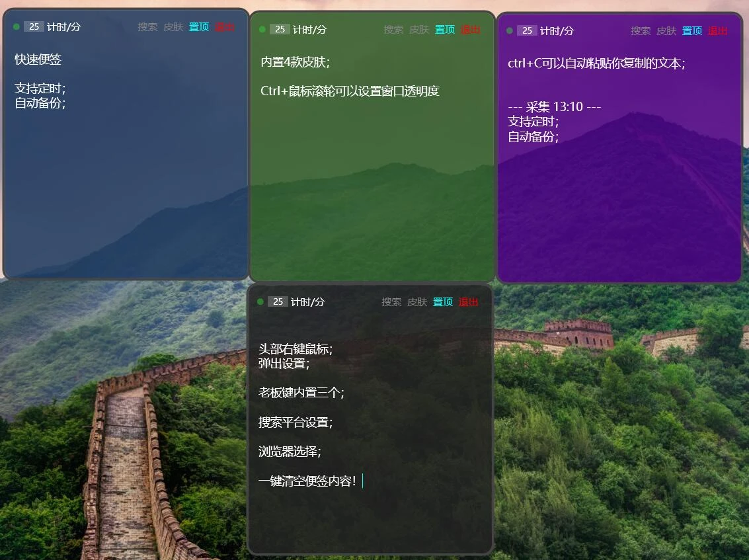Click 退出 to exit the blue note
This screenshot has height=560, width=749.
225,26
